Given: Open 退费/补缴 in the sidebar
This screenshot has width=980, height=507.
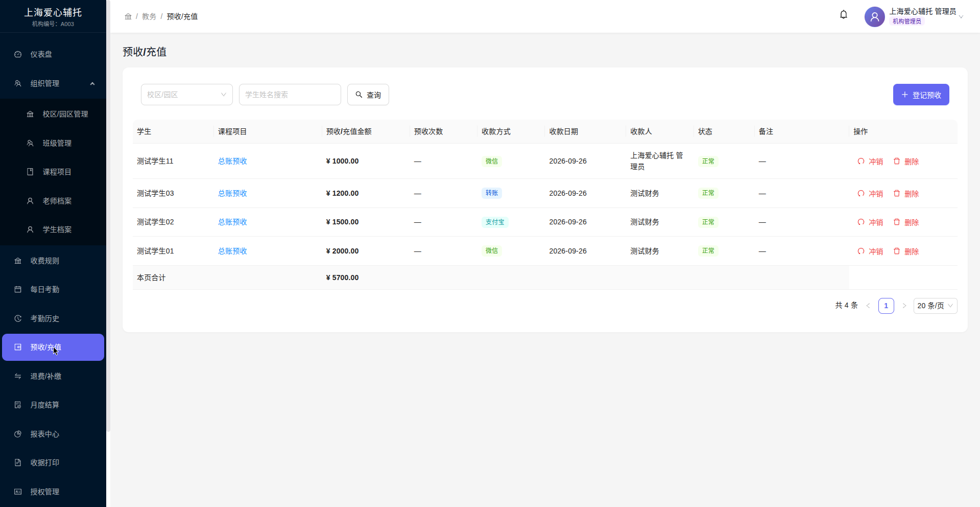Looking at the screenshot, I should click(53, 376).
